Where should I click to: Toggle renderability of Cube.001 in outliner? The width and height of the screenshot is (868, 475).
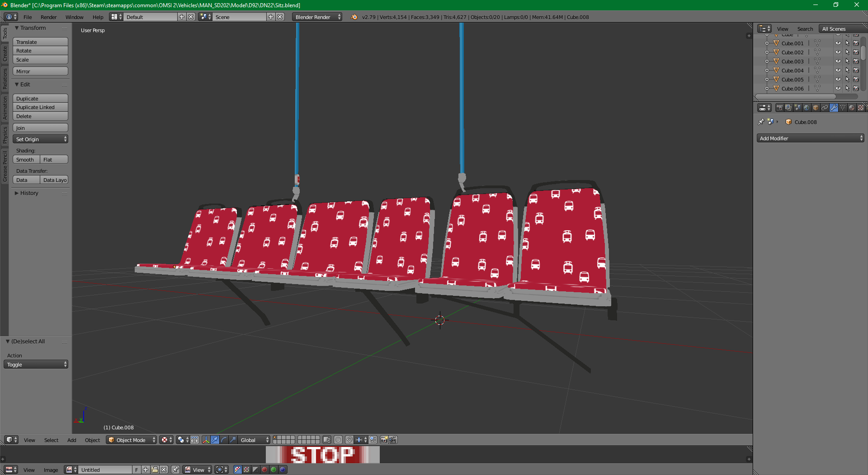pos(856,43)
